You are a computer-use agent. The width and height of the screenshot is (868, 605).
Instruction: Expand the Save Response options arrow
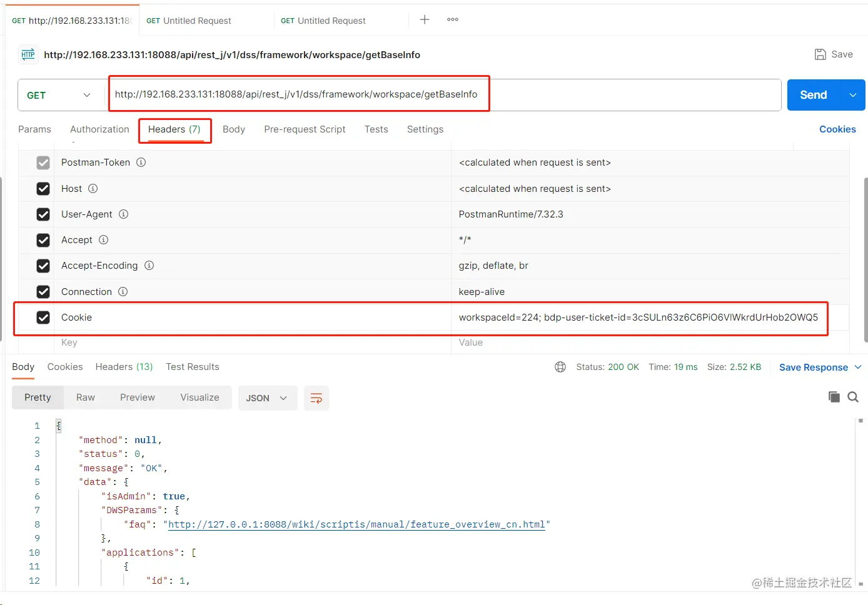coord(858,367)
